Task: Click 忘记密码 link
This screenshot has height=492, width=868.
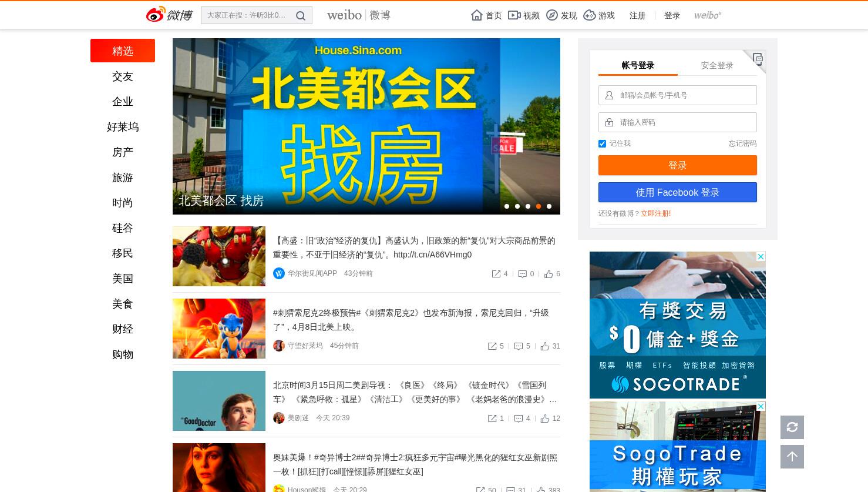Action: (x=742, y=143)
